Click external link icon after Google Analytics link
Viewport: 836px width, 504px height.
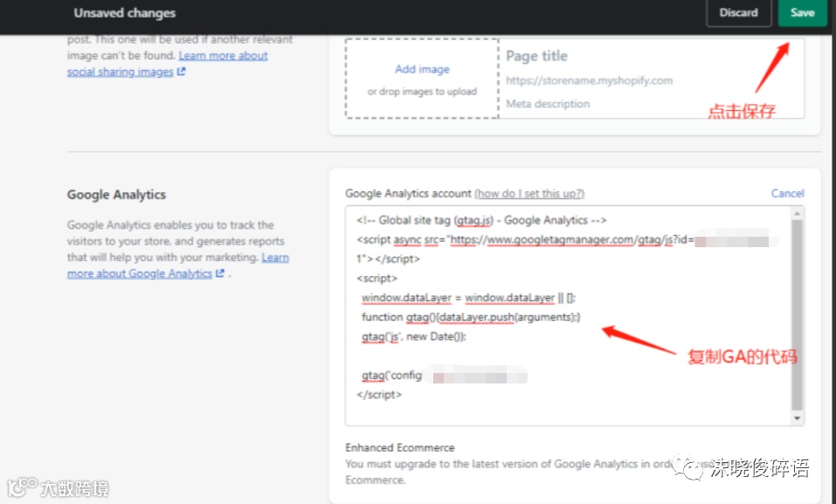(219, 273)
